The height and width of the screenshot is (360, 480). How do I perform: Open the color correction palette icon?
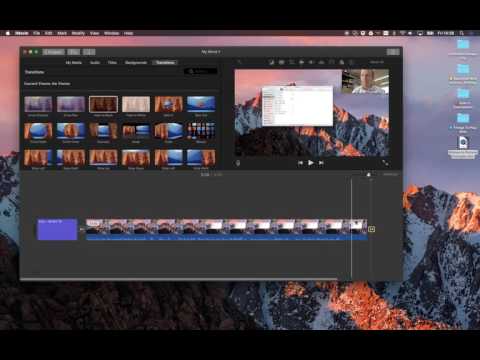282,62
